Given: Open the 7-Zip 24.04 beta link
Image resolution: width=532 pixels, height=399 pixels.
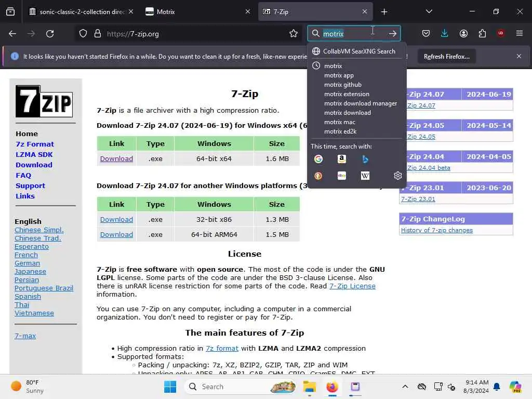Looking at the screenshot, I should (x=429, y=168).
